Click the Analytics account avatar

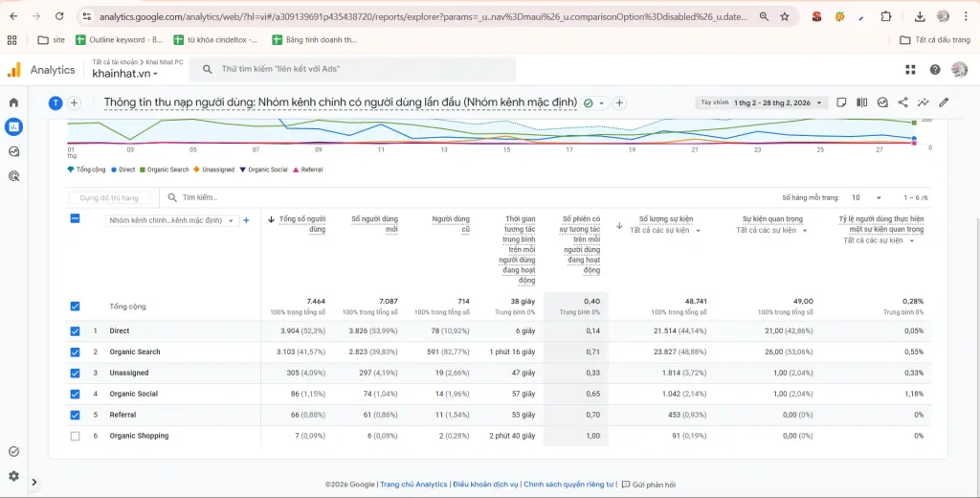coord(959,70)
